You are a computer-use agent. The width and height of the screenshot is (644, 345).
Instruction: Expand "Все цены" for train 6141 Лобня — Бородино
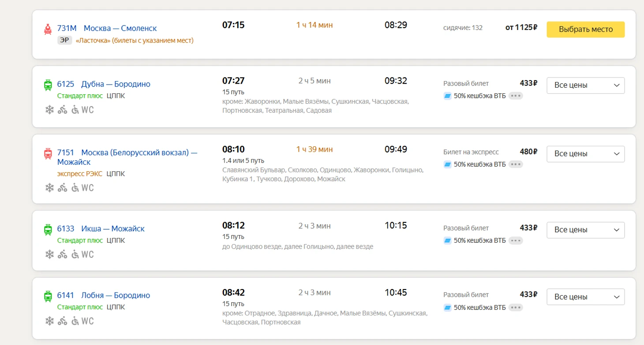click(x=585, y=296)
